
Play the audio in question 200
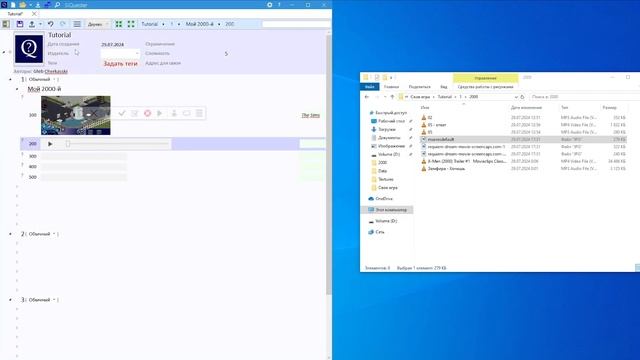click(x=50, y=144)
